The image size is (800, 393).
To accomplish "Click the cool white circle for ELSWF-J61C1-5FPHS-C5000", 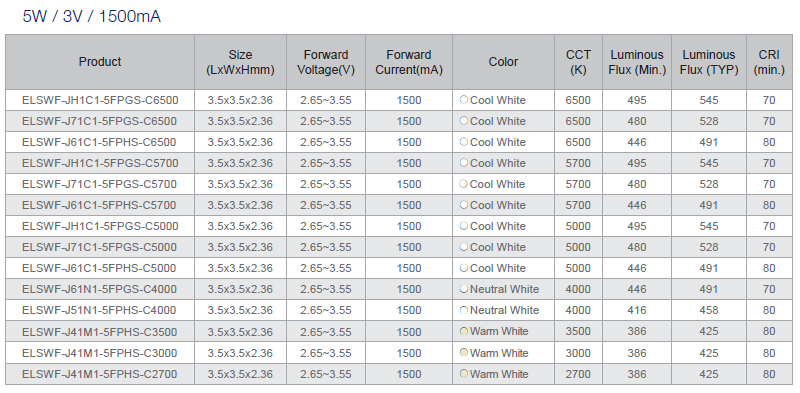I will pyautogui.click(x=463, y=267).
